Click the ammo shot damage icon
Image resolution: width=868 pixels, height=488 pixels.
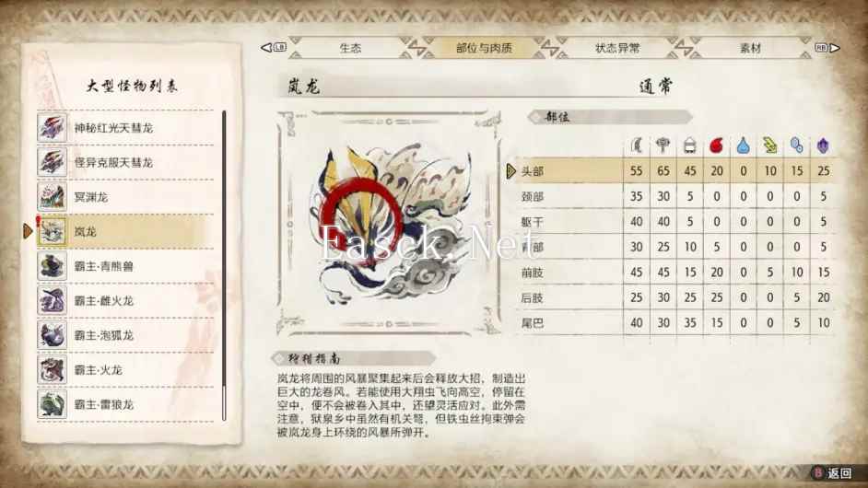[x=690, y=145]
